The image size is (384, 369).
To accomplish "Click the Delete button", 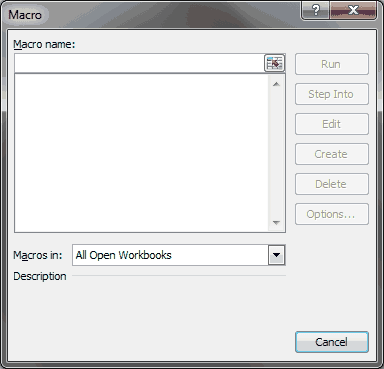I will tap(332, 184).
